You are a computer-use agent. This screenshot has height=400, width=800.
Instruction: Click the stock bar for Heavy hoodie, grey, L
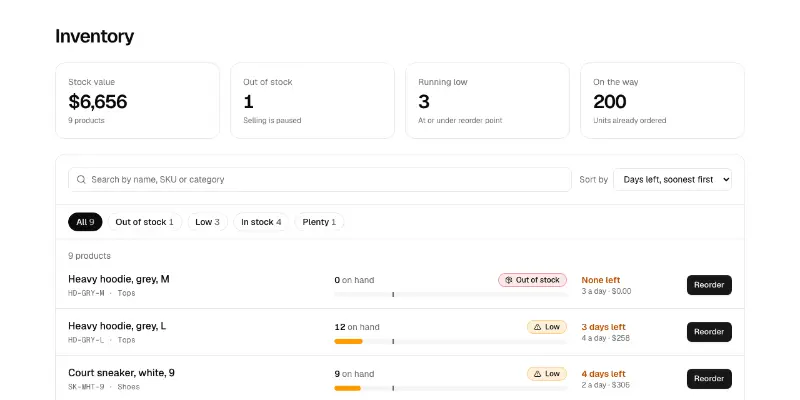451,341
